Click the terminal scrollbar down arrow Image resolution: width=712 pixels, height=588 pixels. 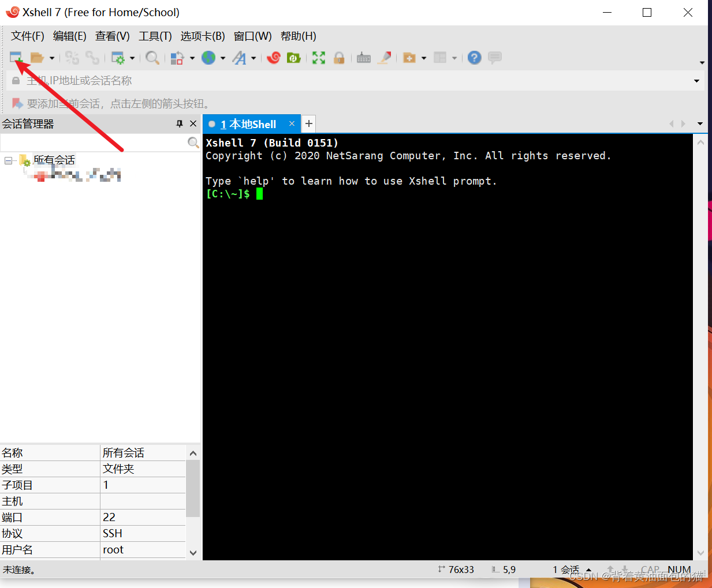click(x=700, y=553)
